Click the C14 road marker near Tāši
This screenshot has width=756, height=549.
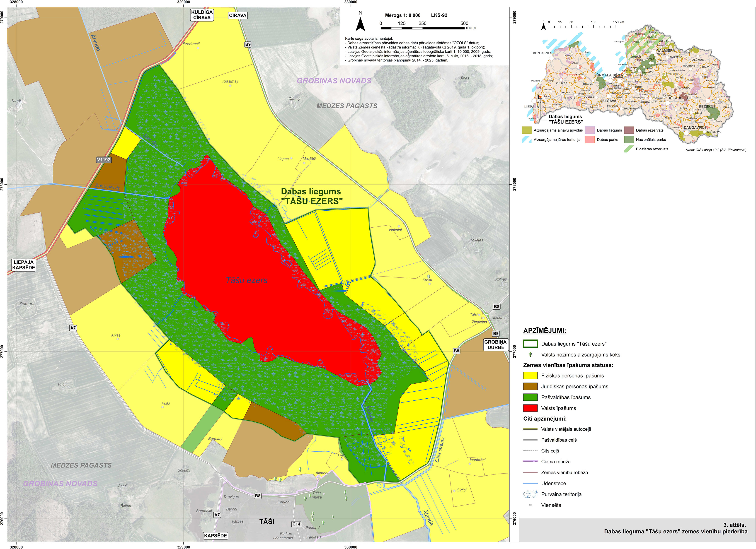[x=296, y=524]
